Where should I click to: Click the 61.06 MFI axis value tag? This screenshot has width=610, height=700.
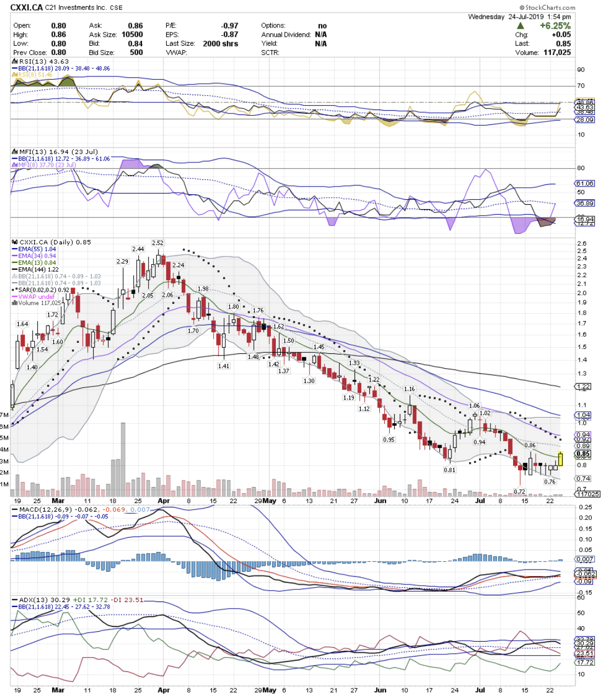[585, 183]
